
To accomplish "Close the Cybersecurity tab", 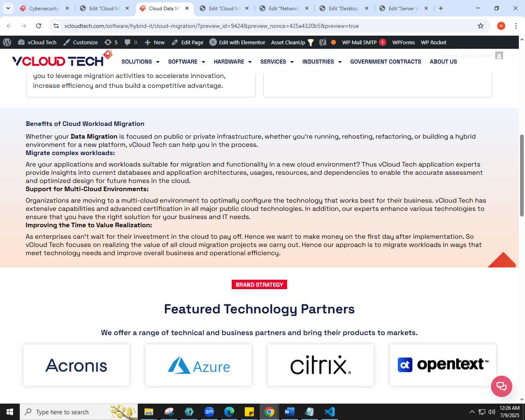I will tap(67, 8).
